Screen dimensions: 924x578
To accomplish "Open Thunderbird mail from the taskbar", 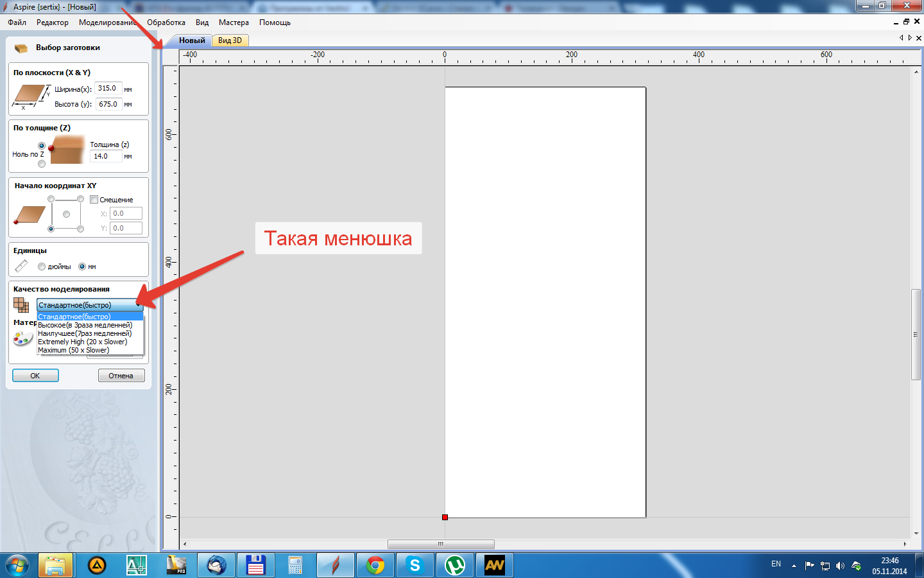I will pyautogui.click(x=216, y=565).
